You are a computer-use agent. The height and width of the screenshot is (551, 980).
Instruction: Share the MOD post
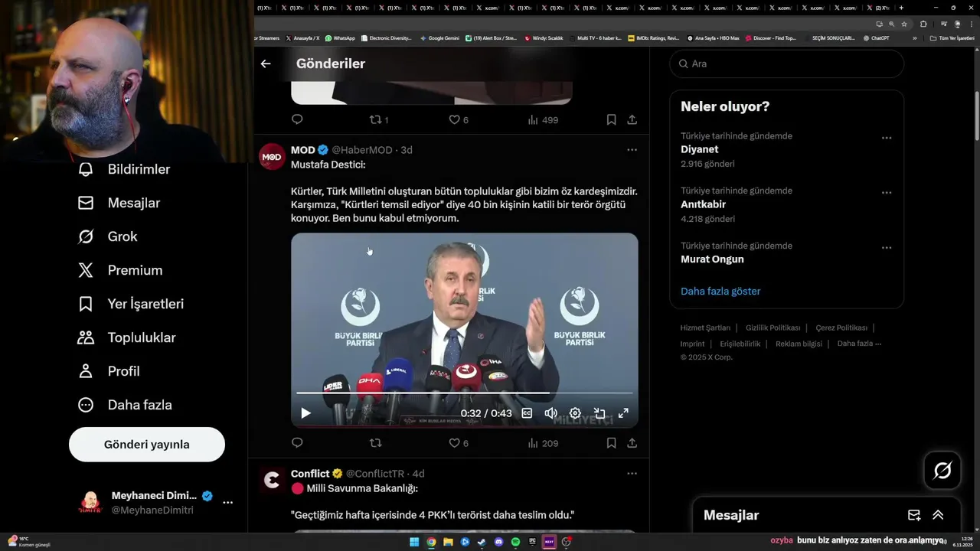pos(632,442)
